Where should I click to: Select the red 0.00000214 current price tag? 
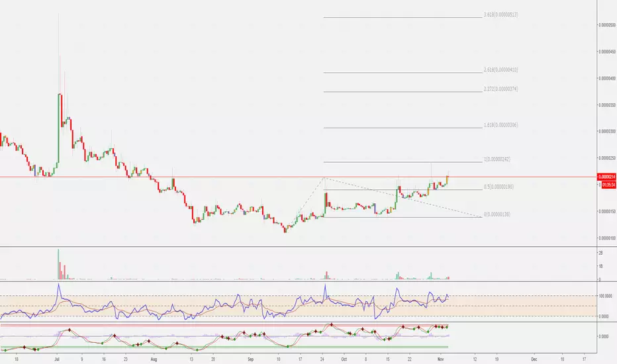click(607, 177)
